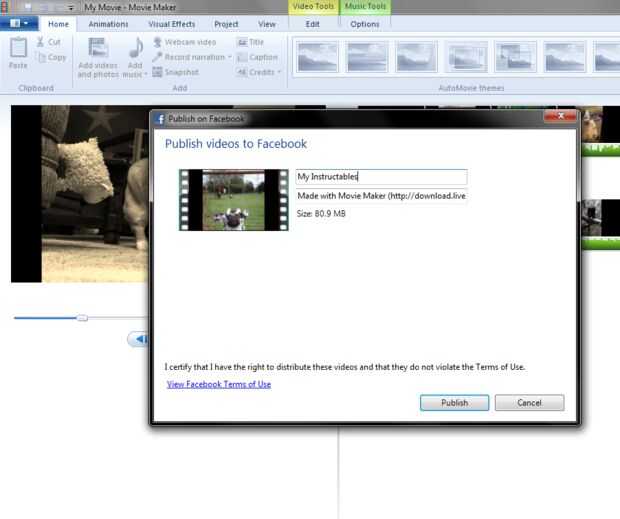Image resolution: width=620 pixels, height=519 pixels.
Task: Insert a Title clip
Action: [x=251, y=42]
